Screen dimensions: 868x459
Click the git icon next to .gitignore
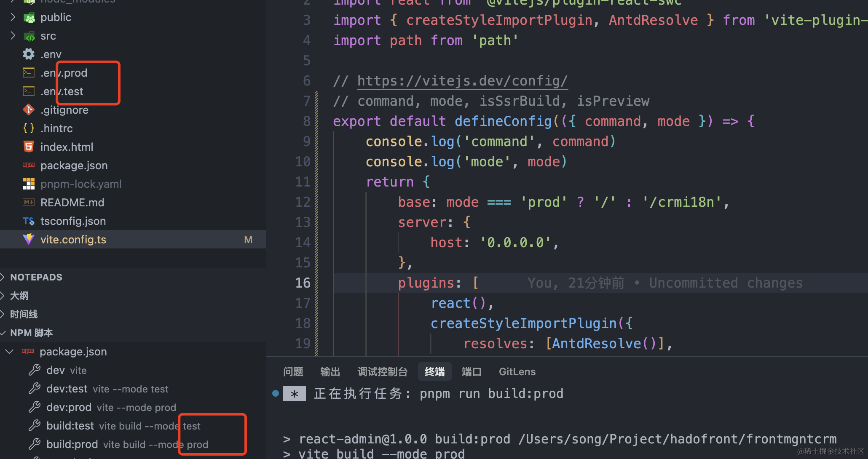click(28, 110)
